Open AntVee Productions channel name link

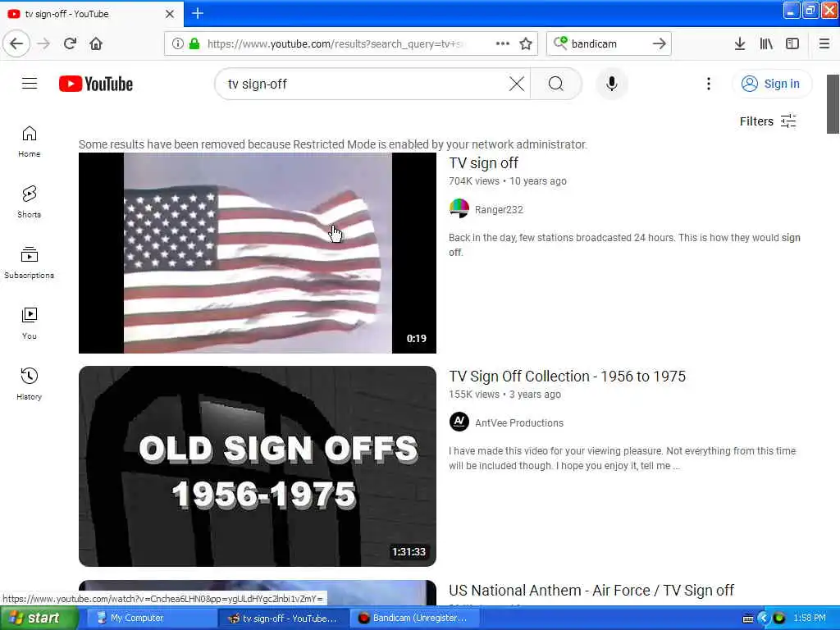point(519,422)
